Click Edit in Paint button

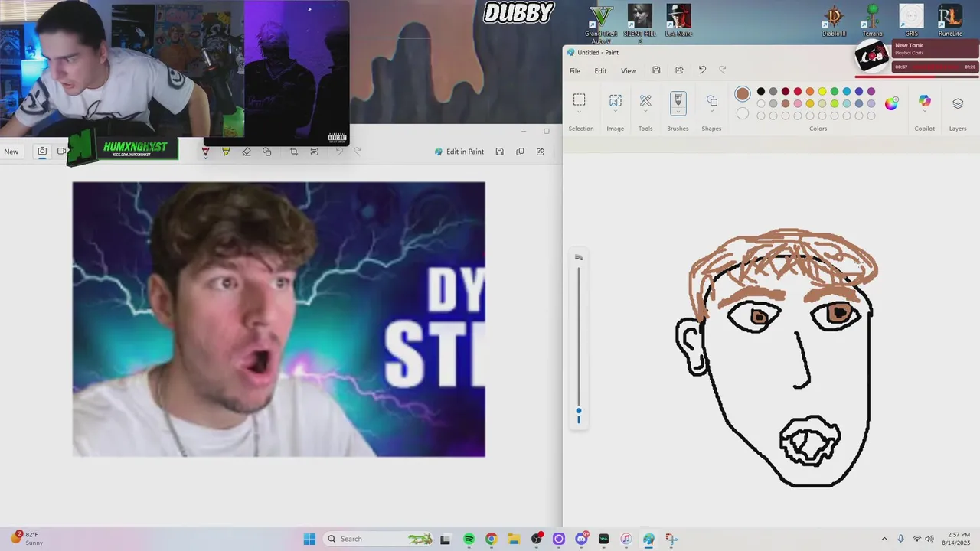point(459,152)
